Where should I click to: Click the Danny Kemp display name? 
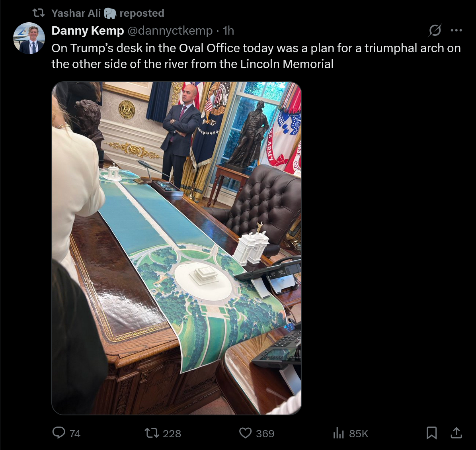point(88,30)
